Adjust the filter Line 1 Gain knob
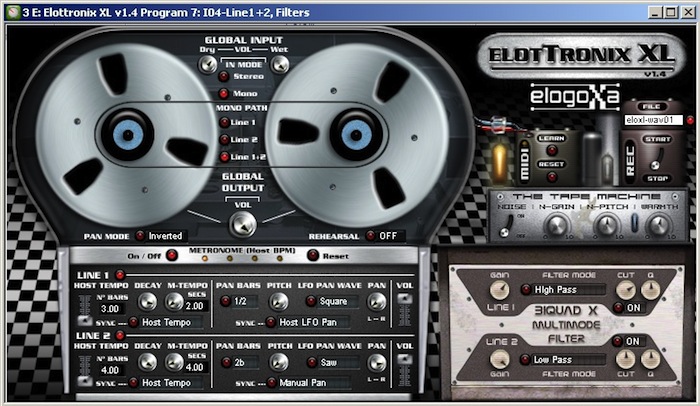The width and height of the screenshot is (700, 406). (x=499, y=290)
